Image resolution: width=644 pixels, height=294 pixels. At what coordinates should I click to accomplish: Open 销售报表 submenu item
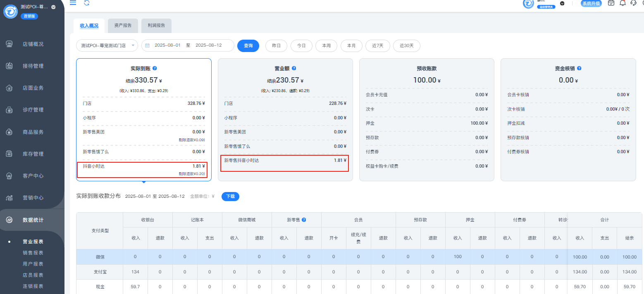(33, 253)
